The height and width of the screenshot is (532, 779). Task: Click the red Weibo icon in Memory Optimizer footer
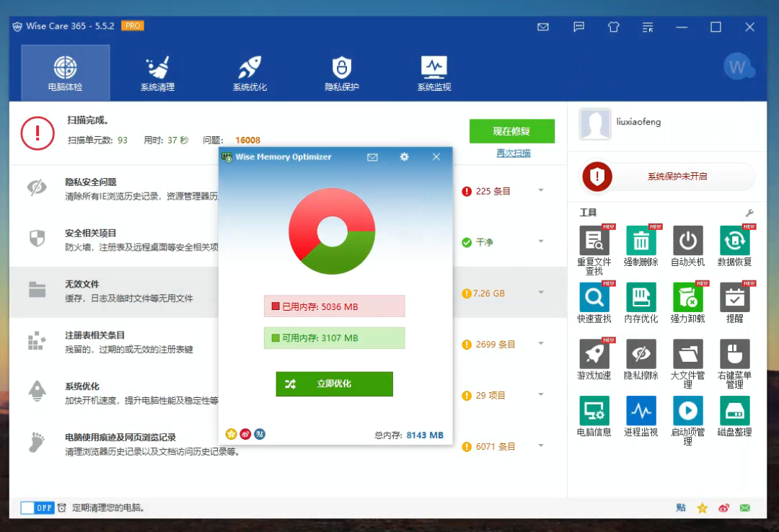click(x=245, y=434)
